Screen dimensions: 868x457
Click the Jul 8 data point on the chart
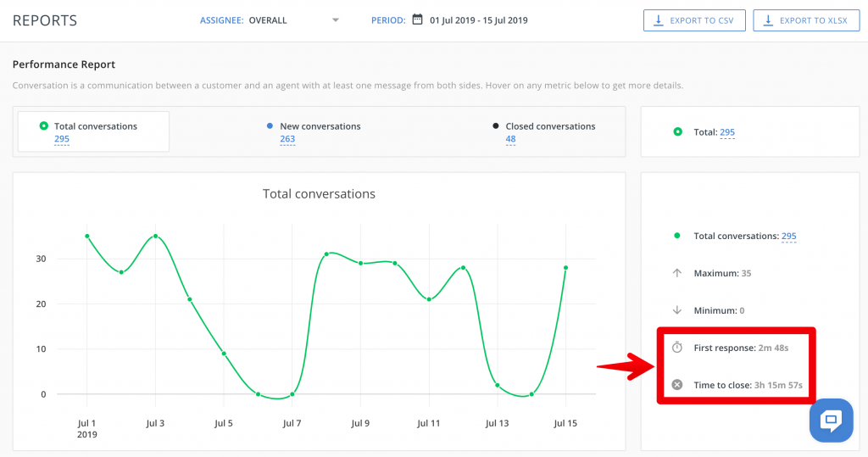[x=326, y=254]
